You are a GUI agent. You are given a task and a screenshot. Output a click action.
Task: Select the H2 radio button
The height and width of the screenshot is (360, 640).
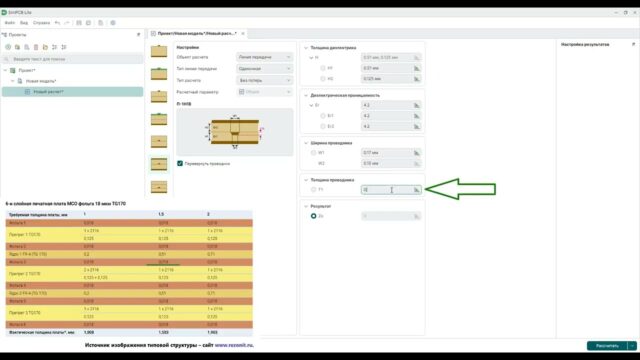(x=323, y=79)
